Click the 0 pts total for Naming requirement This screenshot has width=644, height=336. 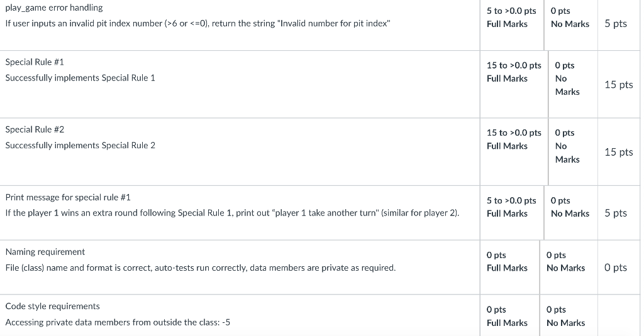tap(616, 268)
